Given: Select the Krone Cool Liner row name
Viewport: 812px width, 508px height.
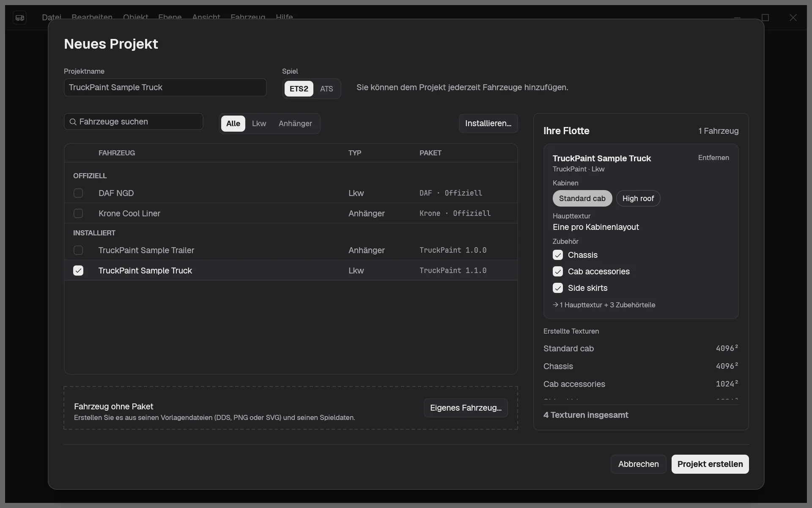Looking at the screenshot, I should pos(129,213).
